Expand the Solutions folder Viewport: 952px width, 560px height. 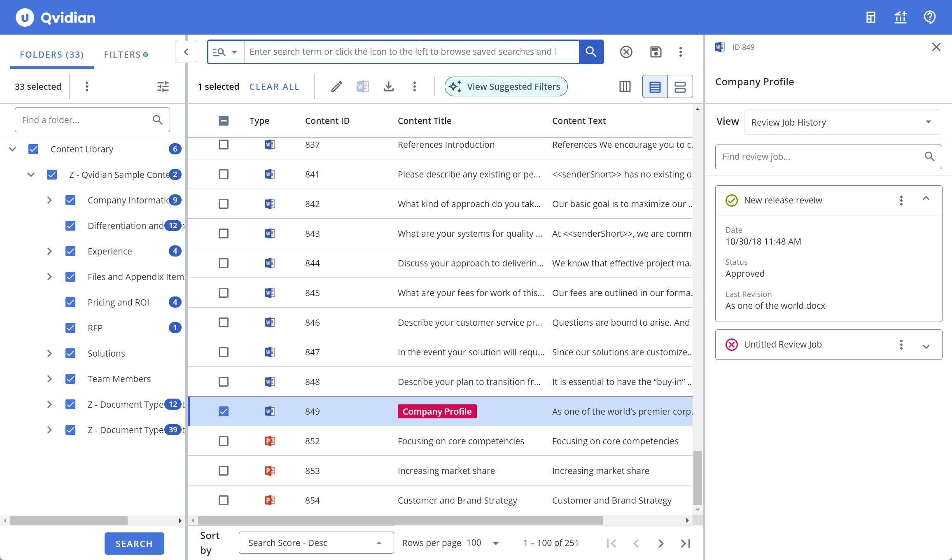[x=49, y=353]
